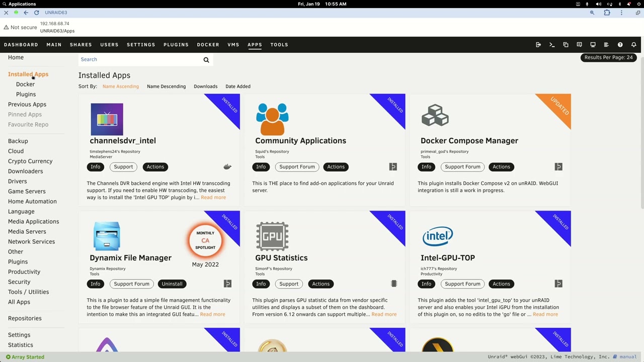Screen dimensions: 644x362
Task: Open the browser extensions puzzle icon
Action: coord(607,13)
